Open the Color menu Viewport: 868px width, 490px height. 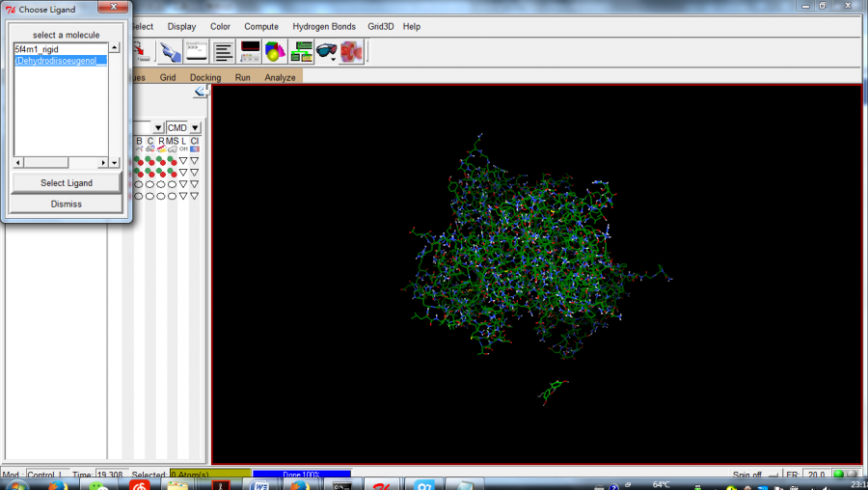coord(220,27)
